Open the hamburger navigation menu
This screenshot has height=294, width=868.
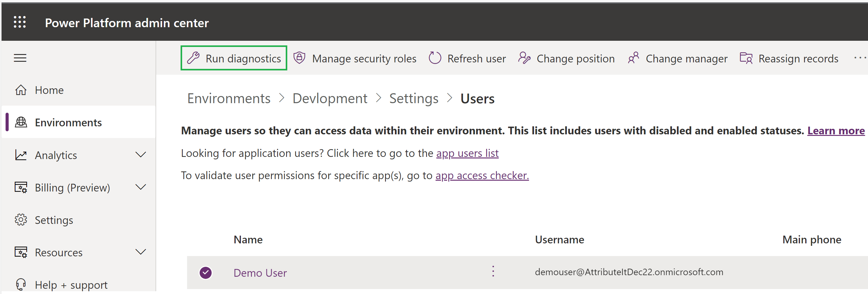[20, 57]
